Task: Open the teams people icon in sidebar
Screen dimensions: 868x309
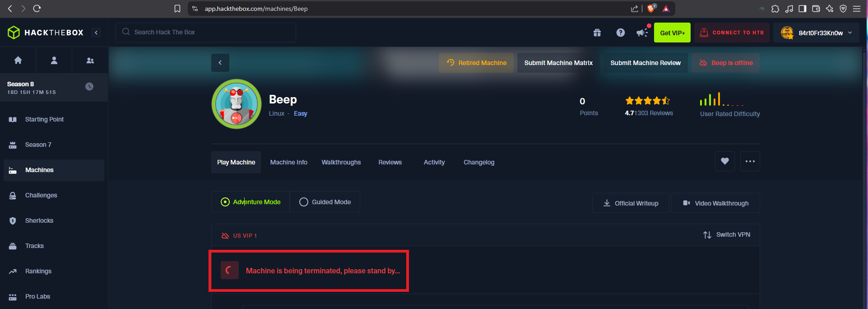Action: tap(90, 60)
